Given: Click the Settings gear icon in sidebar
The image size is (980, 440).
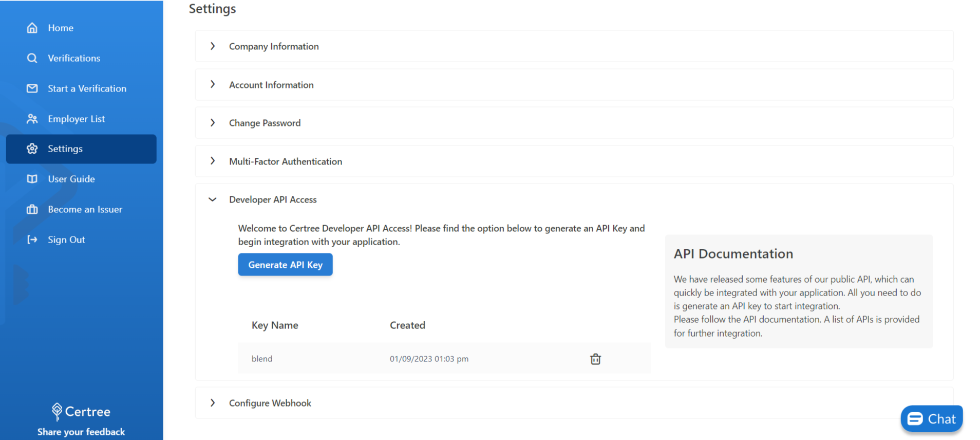Looking at the screenshot, I should pos(32,149).
